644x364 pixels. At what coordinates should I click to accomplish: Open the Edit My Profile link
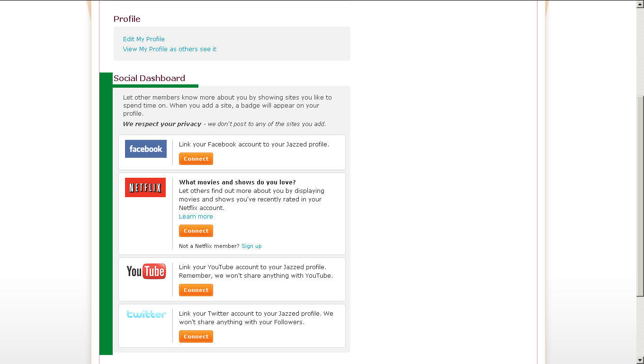pyautogui.click(x=144, y=39)
